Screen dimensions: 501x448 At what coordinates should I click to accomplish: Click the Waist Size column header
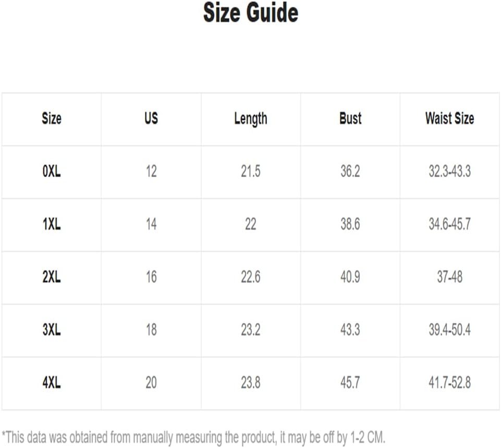[449, 118]
